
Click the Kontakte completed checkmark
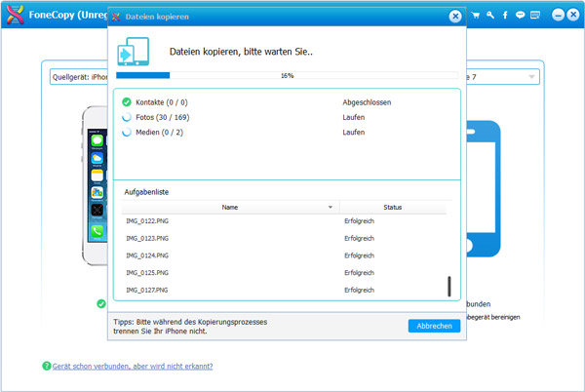pos(126,101)
